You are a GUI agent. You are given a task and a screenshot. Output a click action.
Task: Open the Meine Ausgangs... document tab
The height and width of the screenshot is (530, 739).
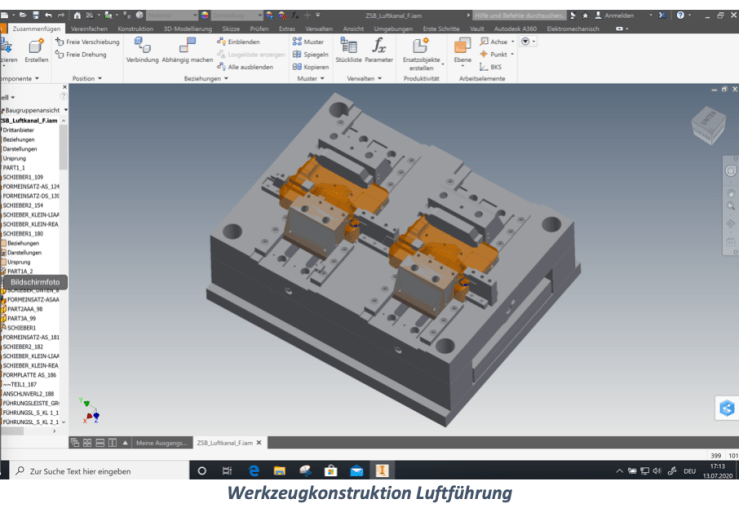(x=160, y=442)
